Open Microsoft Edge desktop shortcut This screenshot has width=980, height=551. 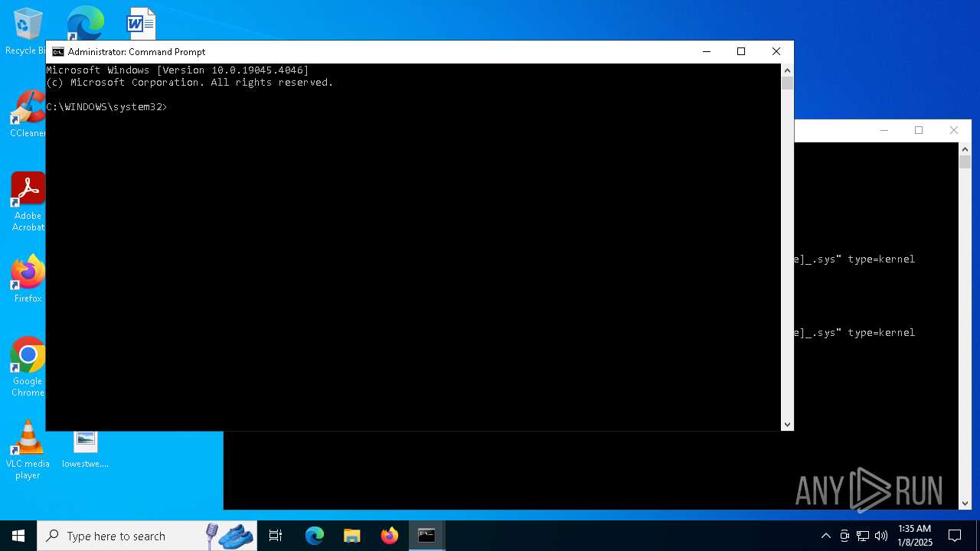point(85,23)
